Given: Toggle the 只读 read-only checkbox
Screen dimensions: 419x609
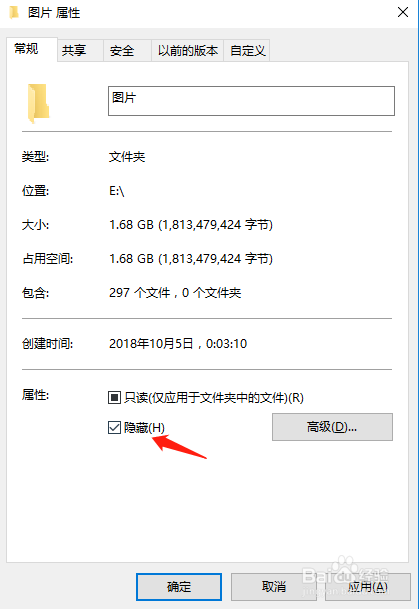Looking at the screenshot, I should coord(114,397).
